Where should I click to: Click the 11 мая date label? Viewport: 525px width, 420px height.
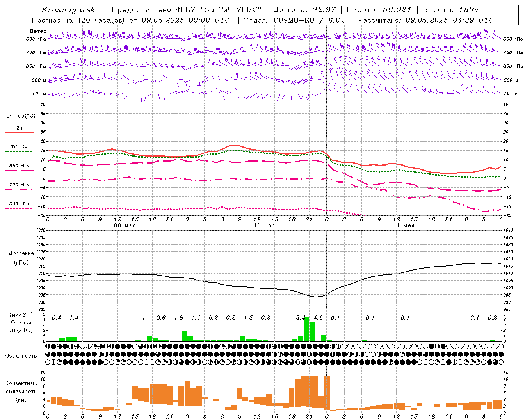tap(403, 226)
